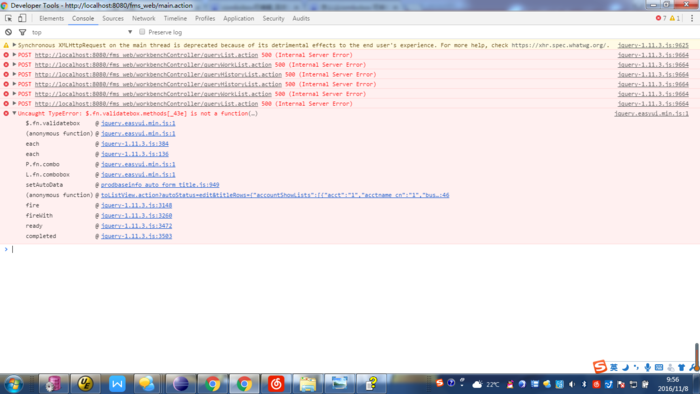Open the jquery-1.11.3.js:136 stack link
The width and height of the screenshot is (700, 394).
pos(135,154)
